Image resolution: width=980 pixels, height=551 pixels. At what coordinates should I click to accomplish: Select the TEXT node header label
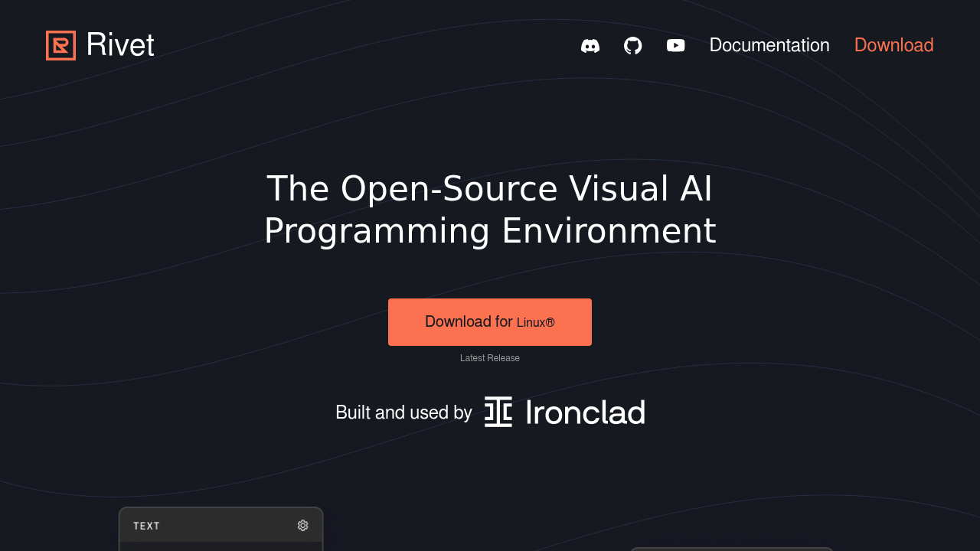(x=147, y=526)
